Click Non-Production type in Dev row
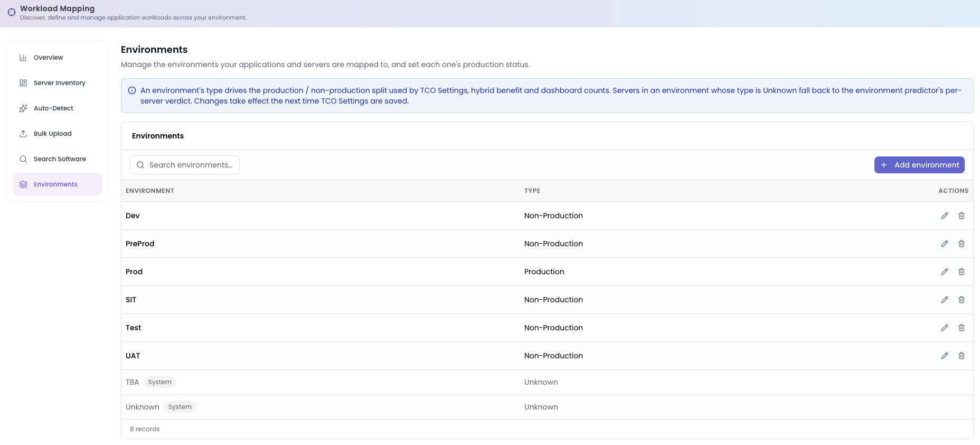980x445 pixels. click(553, 216)
